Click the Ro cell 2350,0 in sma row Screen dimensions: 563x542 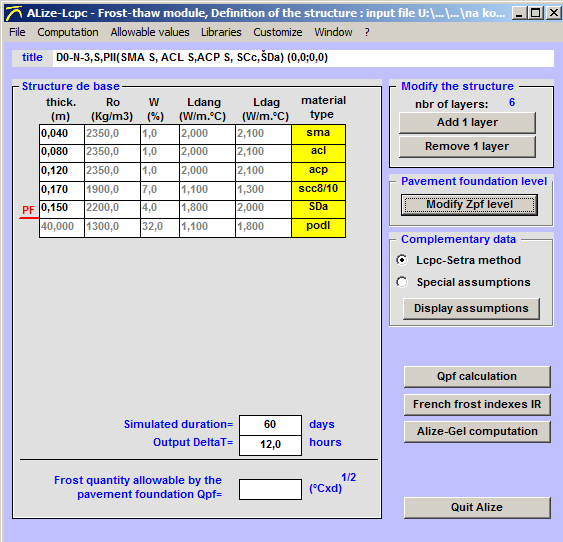[112, 134]
